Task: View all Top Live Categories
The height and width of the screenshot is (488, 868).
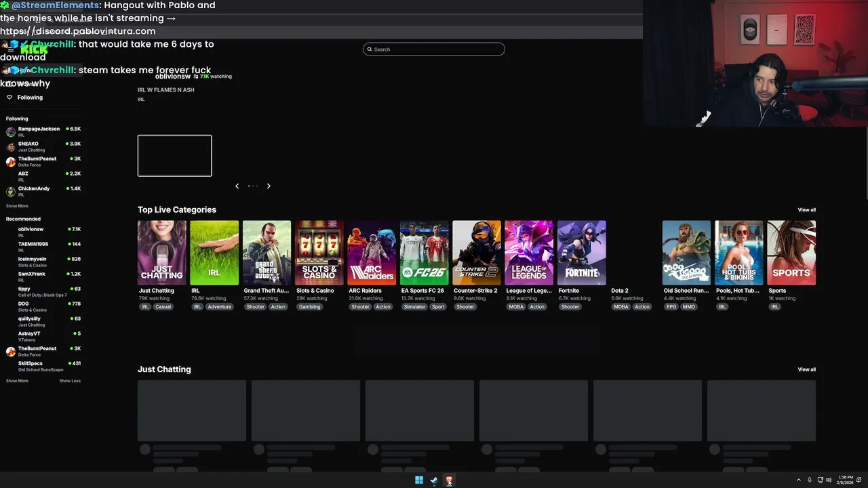Action: coord(807,210)
